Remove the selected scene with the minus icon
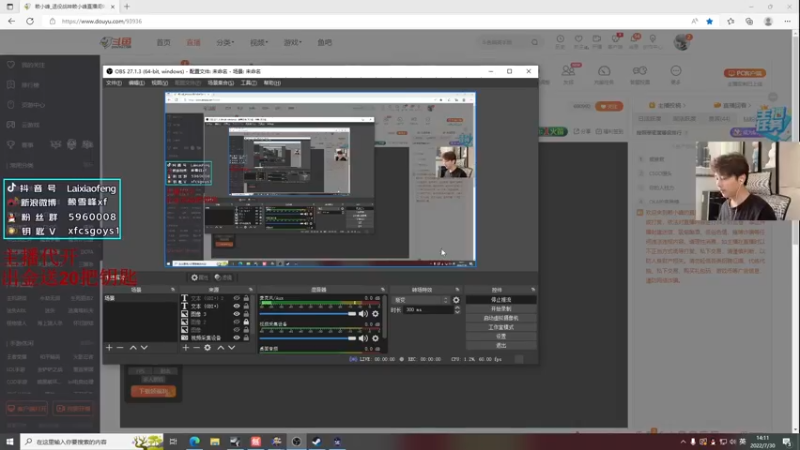This screenshot has width=800, height=450. tap(120, 347)
